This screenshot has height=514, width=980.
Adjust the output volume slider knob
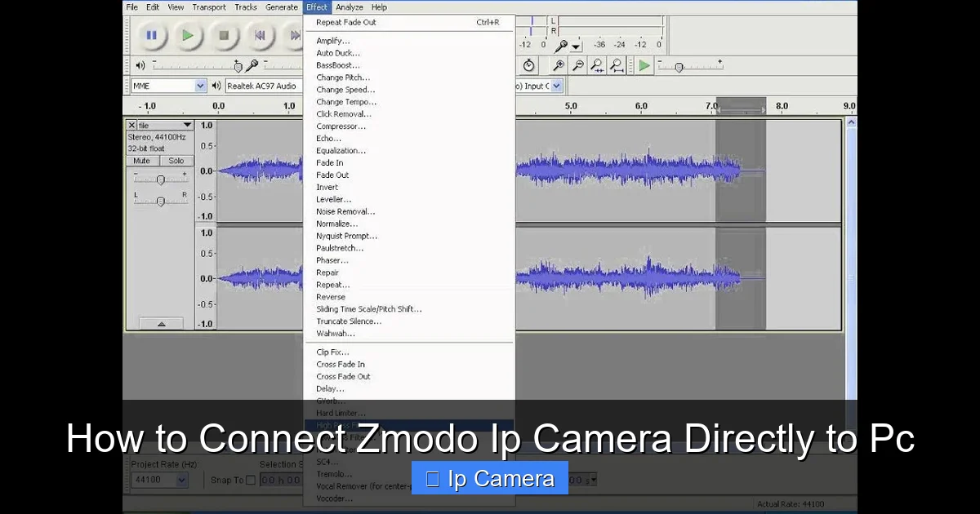(238, 67)
